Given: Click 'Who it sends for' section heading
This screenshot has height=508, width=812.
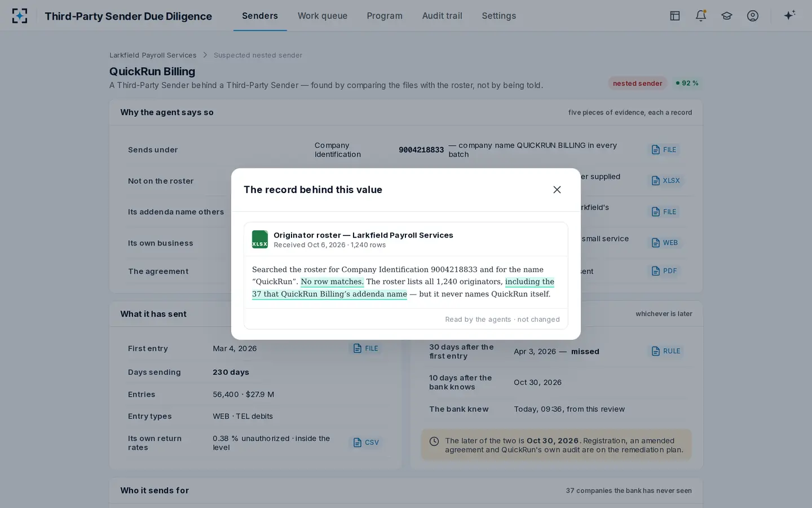Looking at the screenshot, I should [x=155, y=491].
